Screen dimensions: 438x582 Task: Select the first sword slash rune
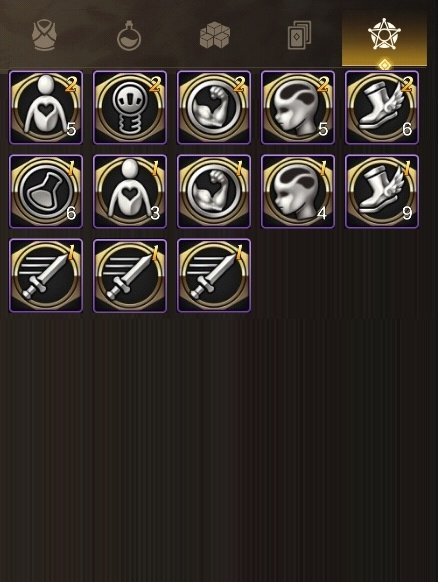click(46, 275)
